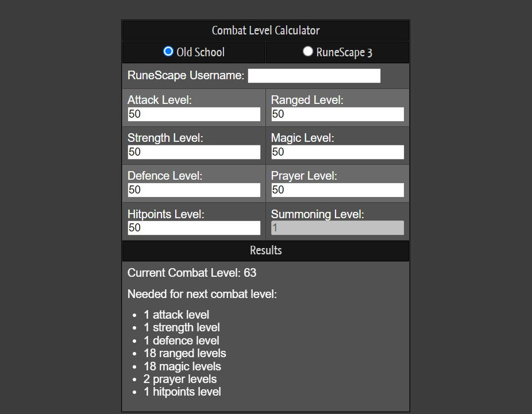
Task: Click the '2 prayer levels' list item
Action: click(x=180, y=379)
